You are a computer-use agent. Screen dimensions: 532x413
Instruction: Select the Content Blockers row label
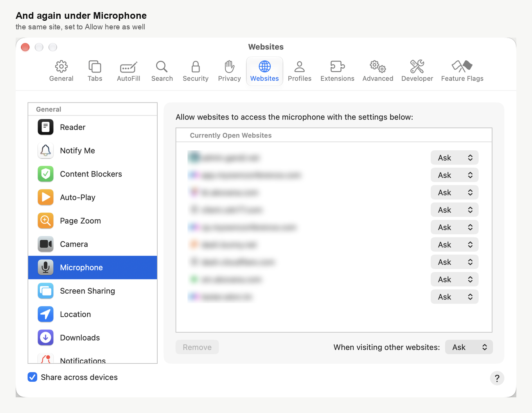tap(91, 174)
